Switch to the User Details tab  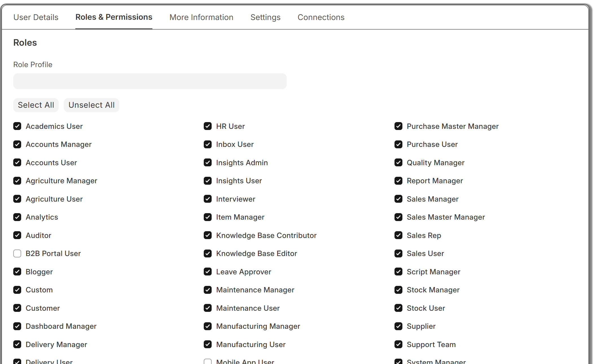(36, 17)
